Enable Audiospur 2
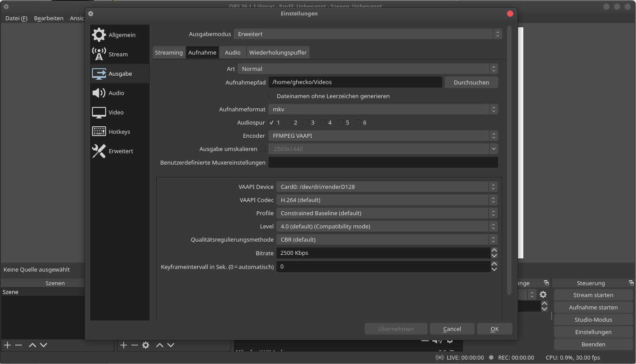Screen dimensions: 636x364 click(x=289, y=122)
